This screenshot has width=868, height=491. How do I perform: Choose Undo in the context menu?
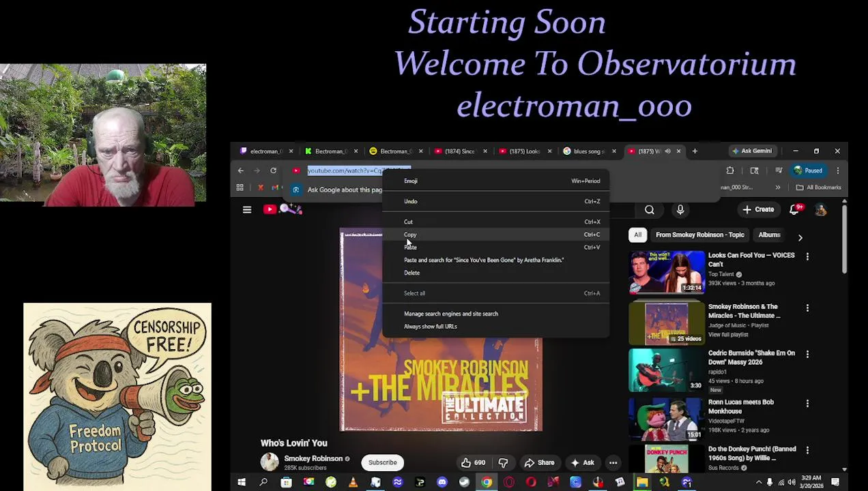pyautogui.click(x=495, y=201)
